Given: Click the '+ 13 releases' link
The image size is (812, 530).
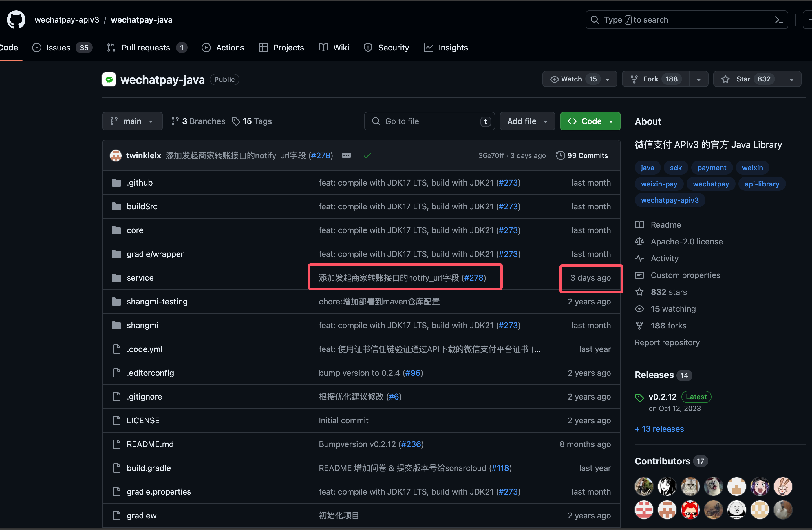Looking at the screenshot, I should [x=659, y=429].
